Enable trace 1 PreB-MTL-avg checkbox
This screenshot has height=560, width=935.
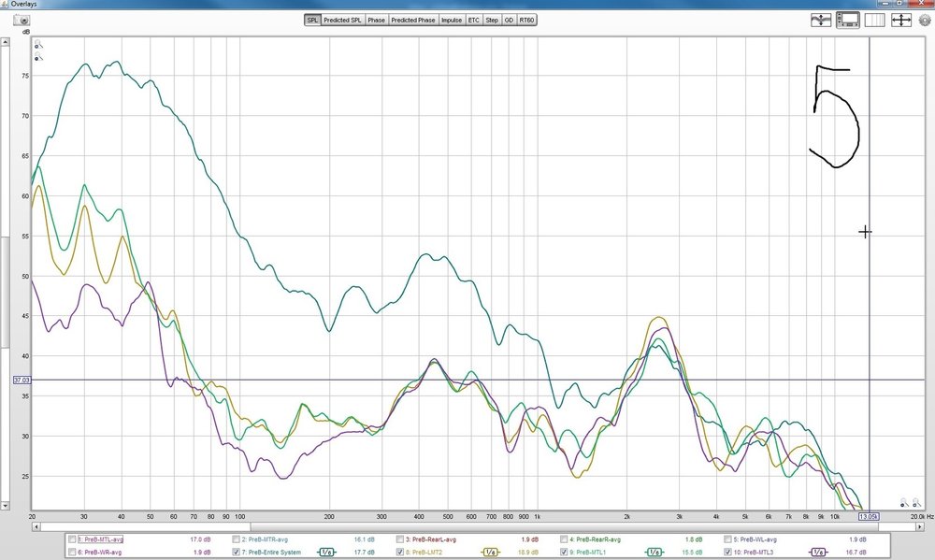point(72,539)
